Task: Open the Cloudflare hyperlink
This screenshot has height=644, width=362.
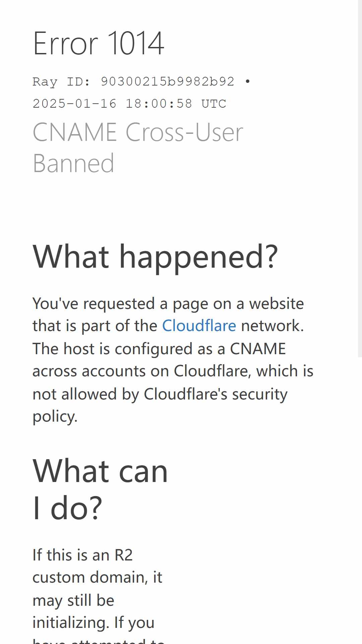Action: (x=199, y=326)
